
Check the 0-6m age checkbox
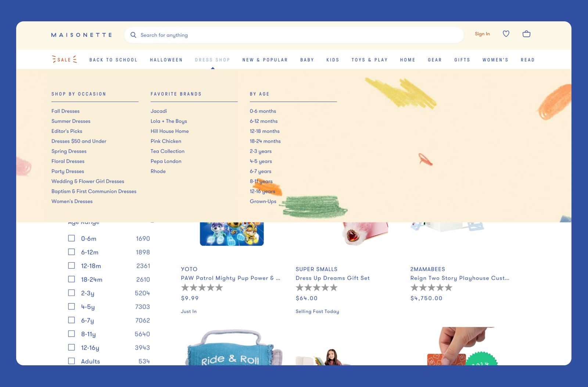(x=71, y=238)
